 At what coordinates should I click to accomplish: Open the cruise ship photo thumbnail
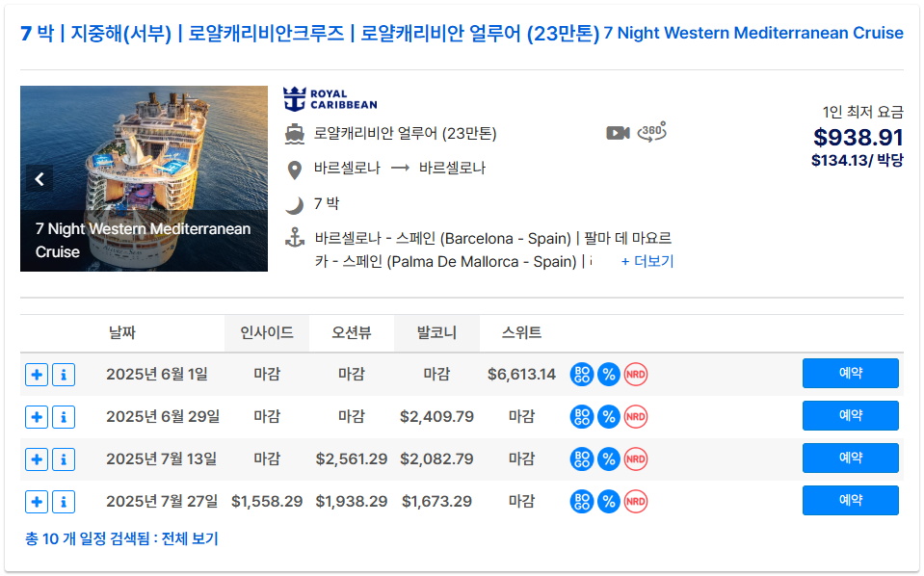(x=144, y=178)
